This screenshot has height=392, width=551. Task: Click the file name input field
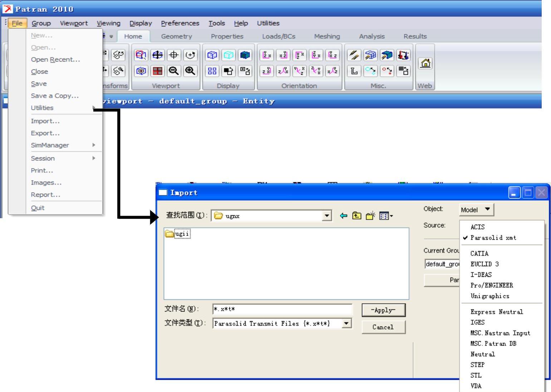click(282, 309)
